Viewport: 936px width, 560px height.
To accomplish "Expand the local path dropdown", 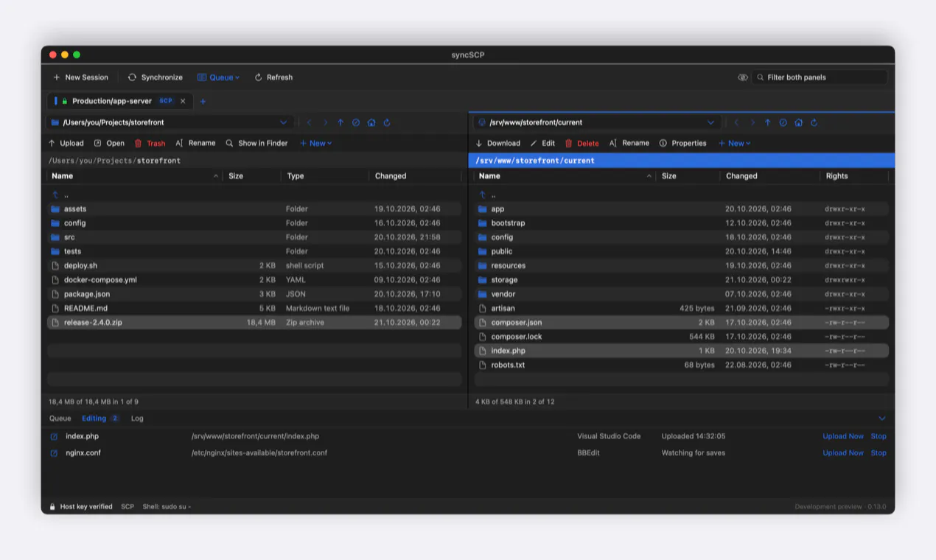I will 283,122.
